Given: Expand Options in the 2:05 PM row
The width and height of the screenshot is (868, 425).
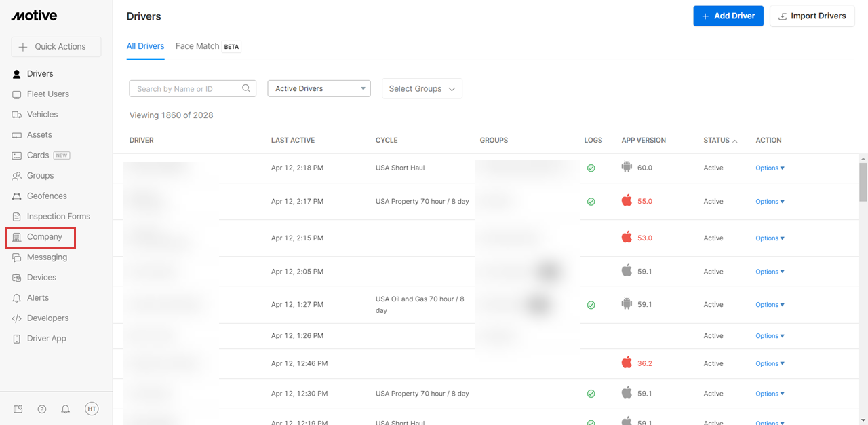Looking at the screenshot, I should coord(770,272).
